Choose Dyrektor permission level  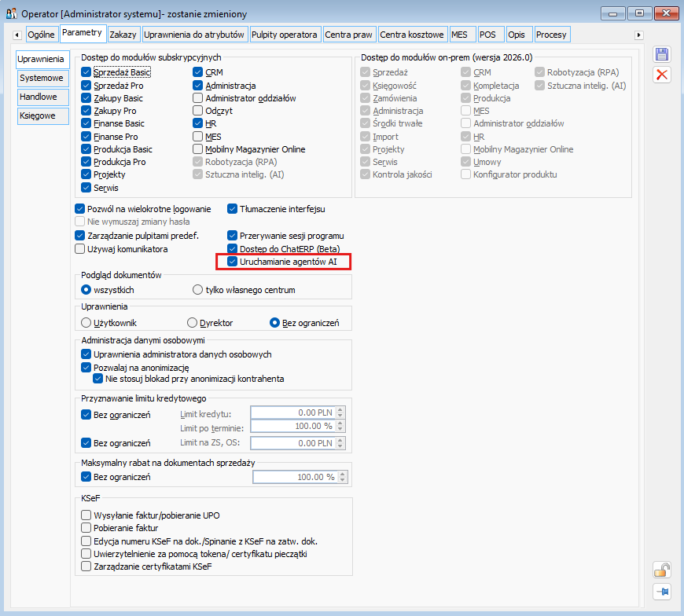pos(192,323)
